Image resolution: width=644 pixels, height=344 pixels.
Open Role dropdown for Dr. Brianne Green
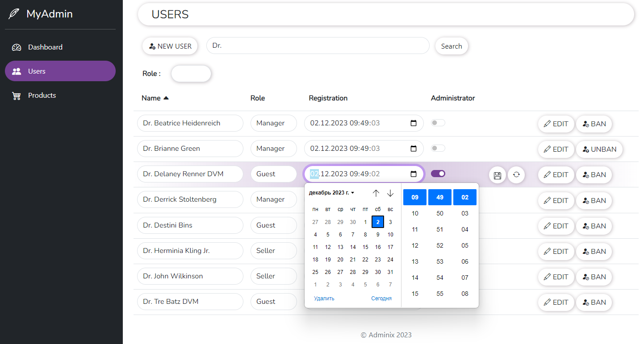click(x=274, y=149)
